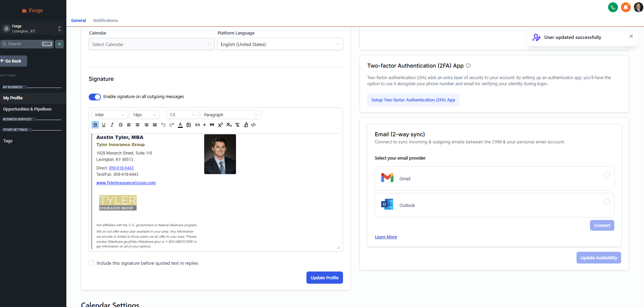Select Outlook as email provider

494,205
